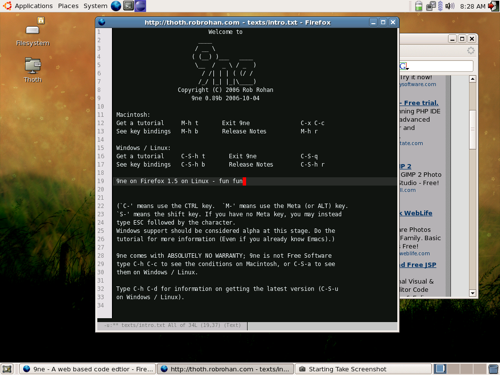Click the 'Welcome to' heading line
Viewport: 500px width, 375px height.
coord(225,32)
